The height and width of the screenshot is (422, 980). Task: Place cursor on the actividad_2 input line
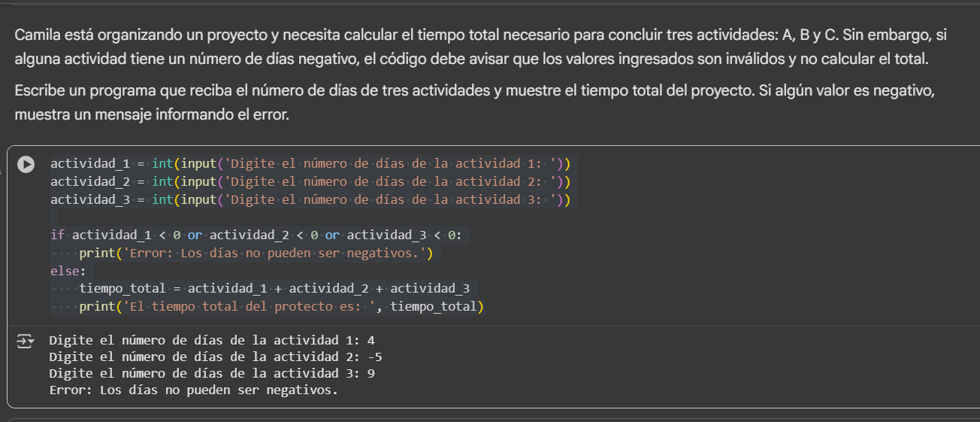[x=310, y=181]
